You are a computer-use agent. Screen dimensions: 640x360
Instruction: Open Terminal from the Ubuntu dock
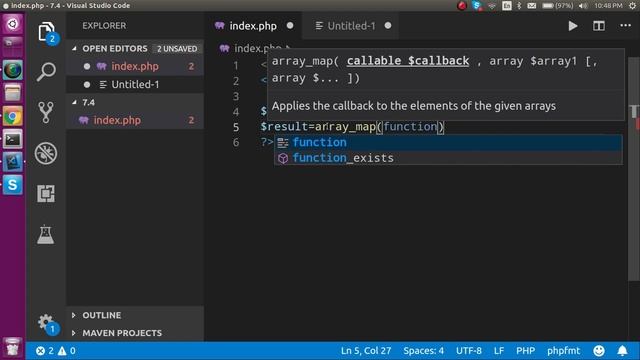(13, 140)
